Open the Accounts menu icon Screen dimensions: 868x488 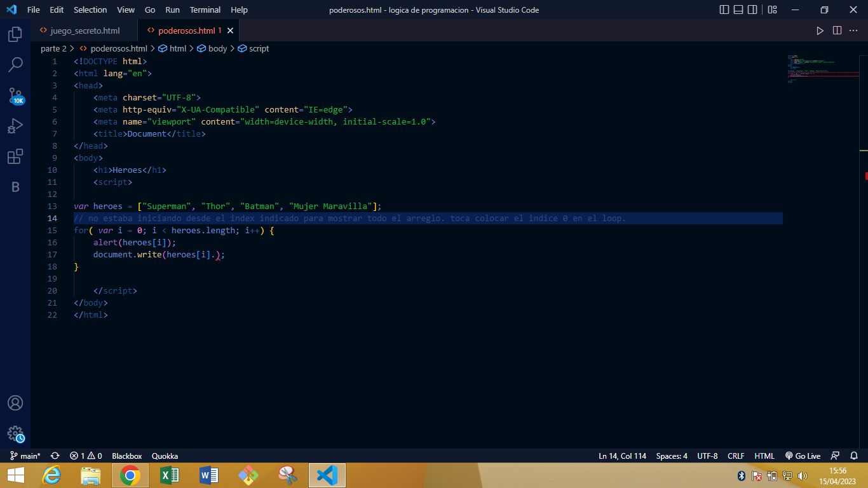point(15,403)
